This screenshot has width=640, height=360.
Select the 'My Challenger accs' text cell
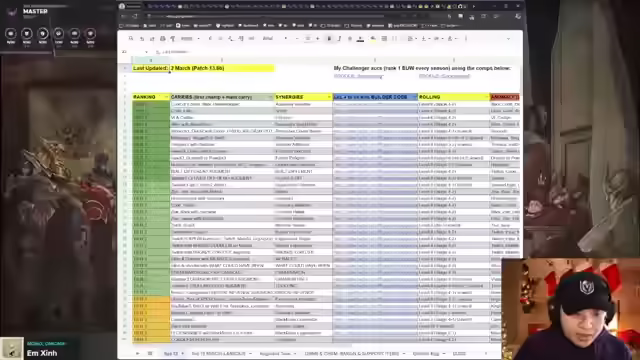point(422,68)
